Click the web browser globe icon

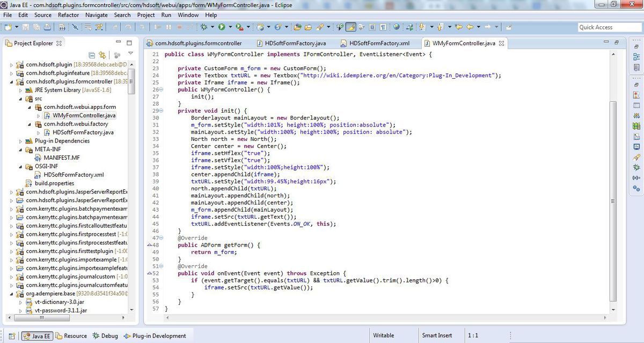click(397, 27)
